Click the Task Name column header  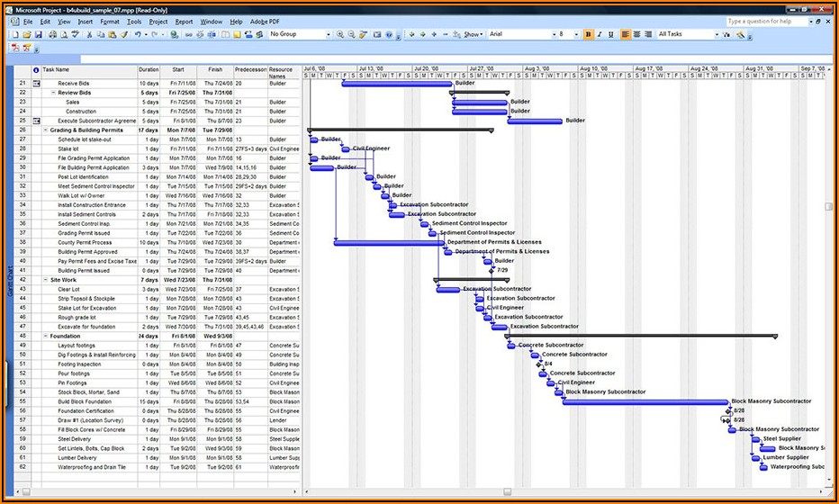coord(88,69)
